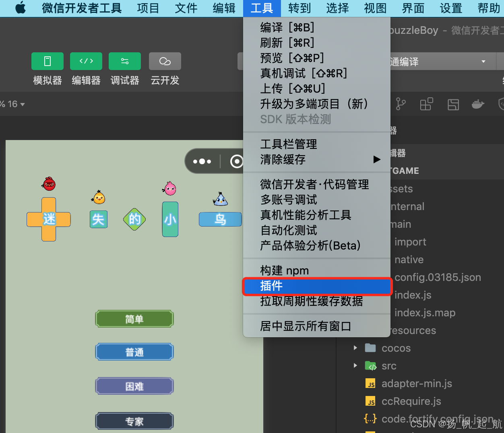Open ccRequire.js in the file tree
This screenshot has height=433, width=504.
411,401
